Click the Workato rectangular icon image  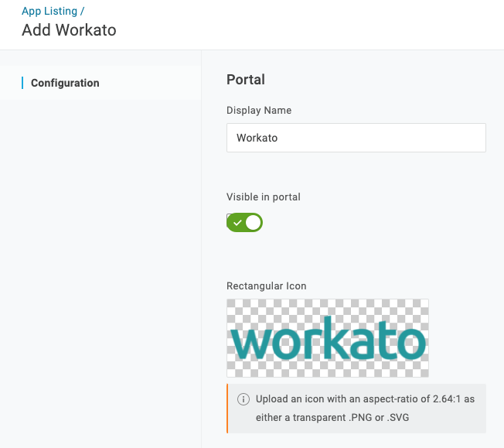[x=328, y=338]
